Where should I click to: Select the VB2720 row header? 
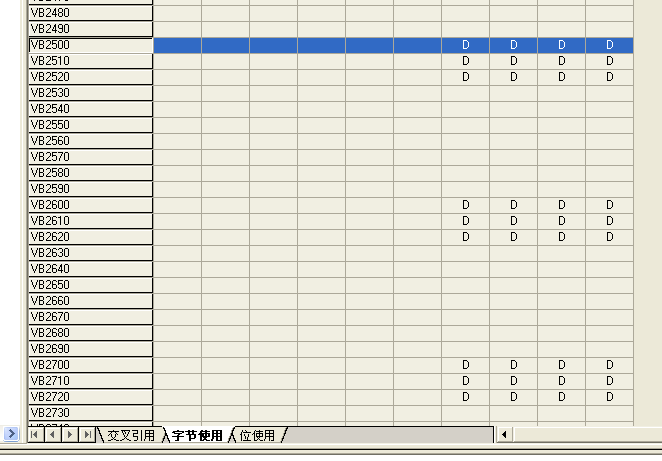[x=90, y=397]
